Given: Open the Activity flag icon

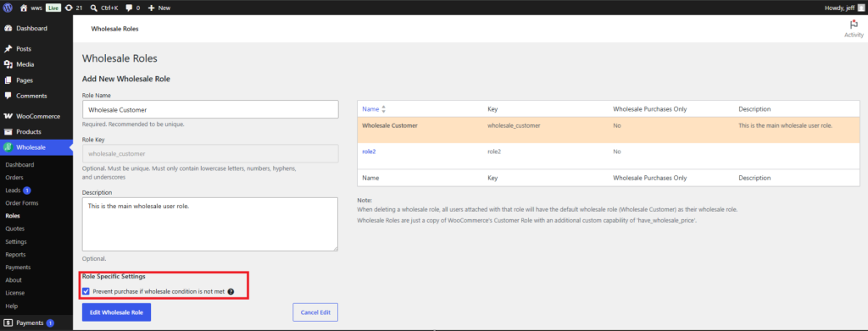Looking at the screenshot, I should 854,25.
